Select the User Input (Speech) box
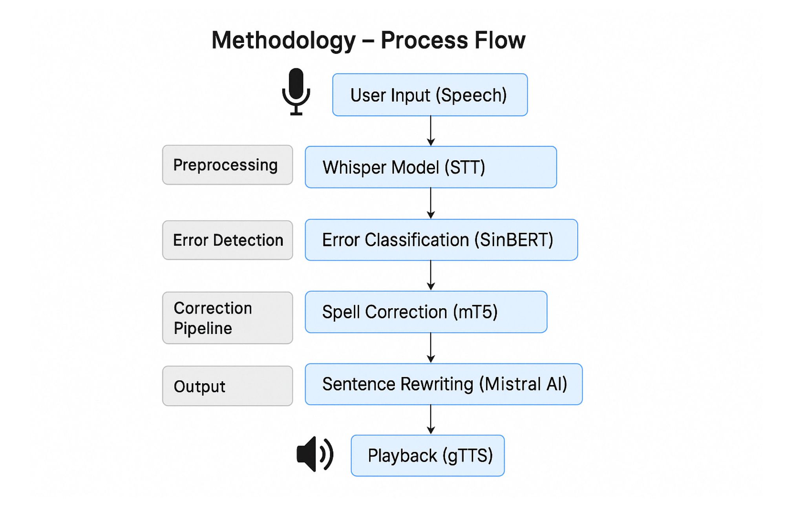This screenshot has height=532, width=795. 429,95
